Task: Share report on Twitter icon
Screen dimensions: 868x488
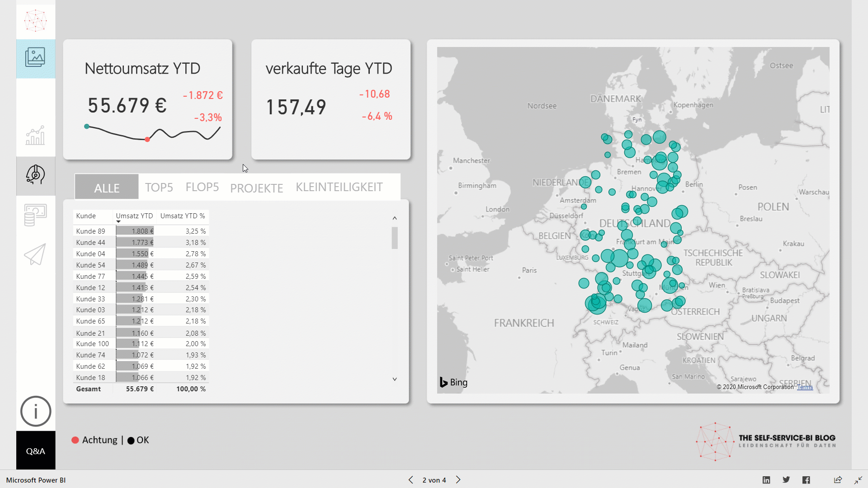Action: [x=786, y=480]
